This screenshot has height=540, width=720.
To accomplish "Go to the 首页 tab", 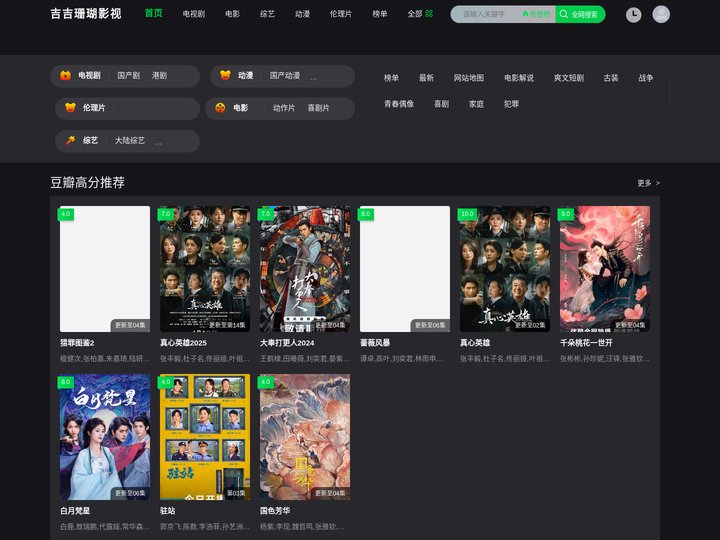I will 153,13.
